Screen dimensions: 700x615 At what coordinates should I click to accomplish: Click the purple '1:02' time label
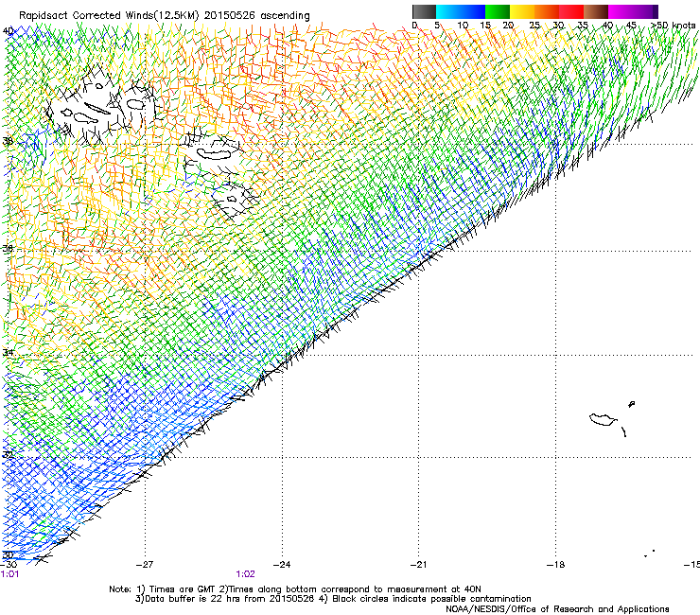[x=246, y=574]
